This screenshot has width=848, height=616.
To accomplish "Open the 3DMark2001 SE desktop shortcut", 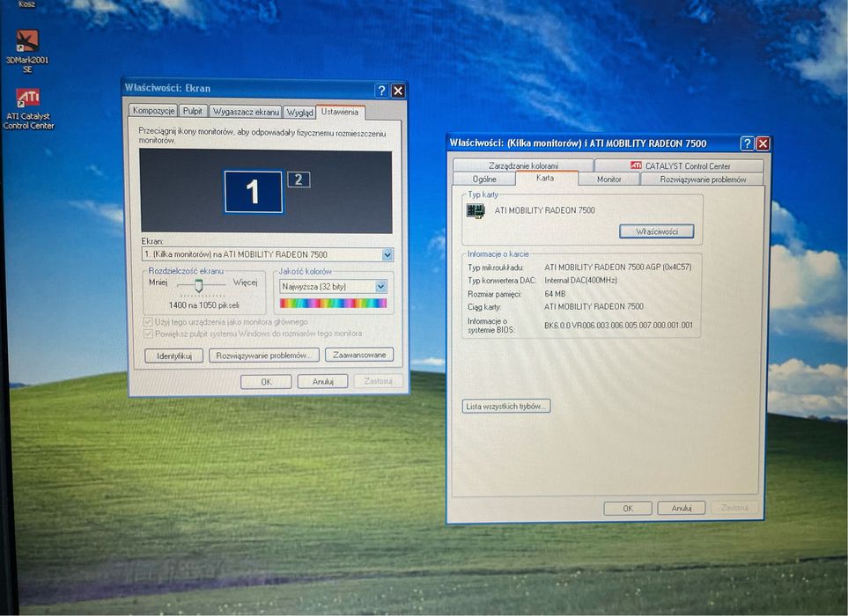I will click(x=27, y=51).
